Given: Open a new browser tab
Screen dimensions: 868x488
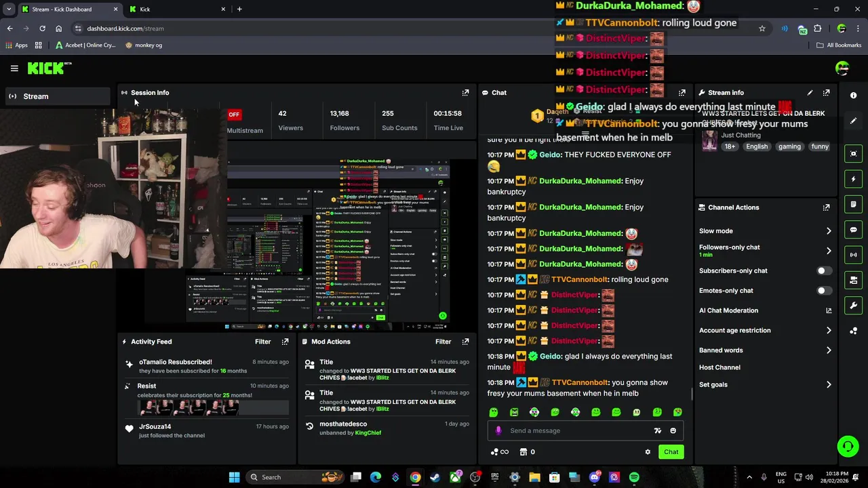Looking at the screenshot, I should 239,9.
